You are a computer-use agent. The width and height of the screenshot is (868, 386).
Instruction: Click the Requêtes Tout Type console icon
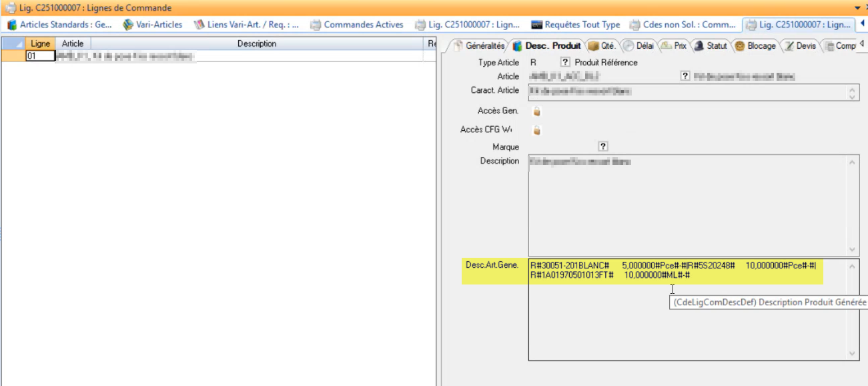[536, 25]
